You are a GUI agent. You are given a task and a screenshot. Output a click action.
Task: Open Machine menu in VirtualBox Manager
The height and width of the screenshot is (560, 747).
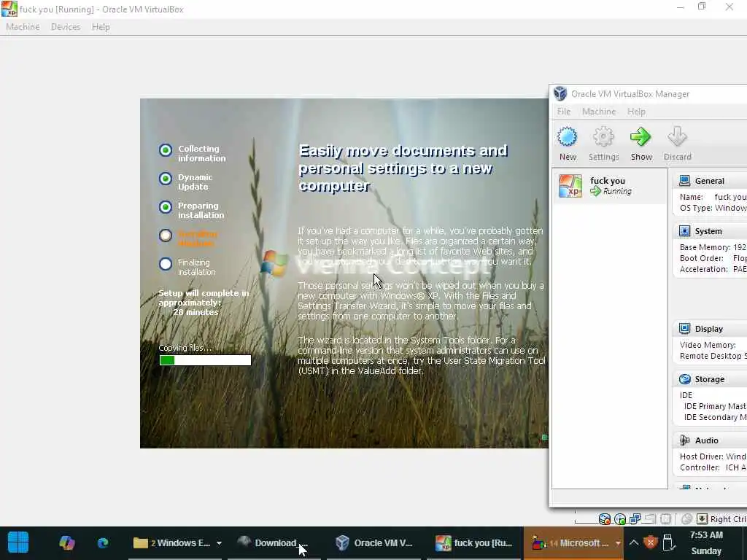tap(599, 112)
